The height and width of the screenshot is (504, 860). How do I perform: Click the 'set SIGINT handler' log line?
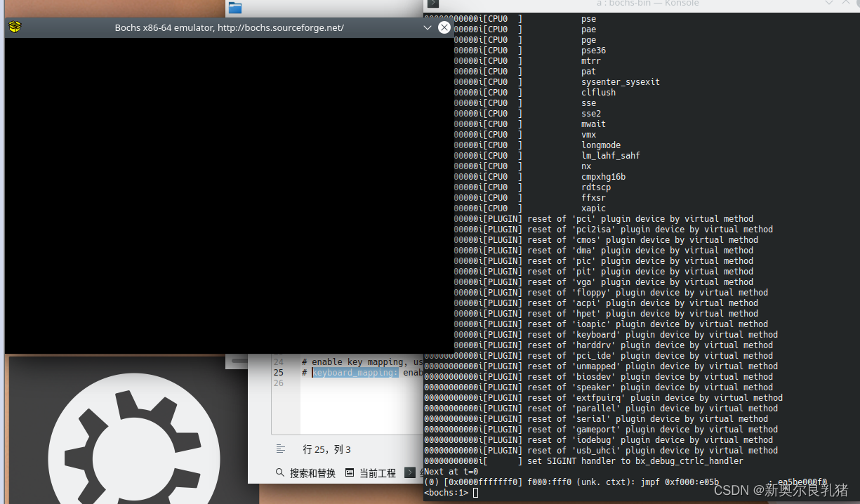pos(583,461)
